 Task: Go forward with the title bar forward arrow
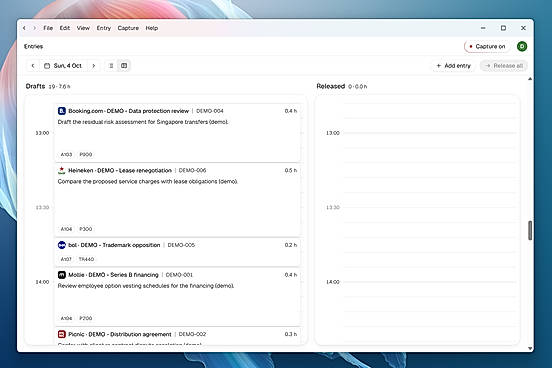click(x=34, y=28)
